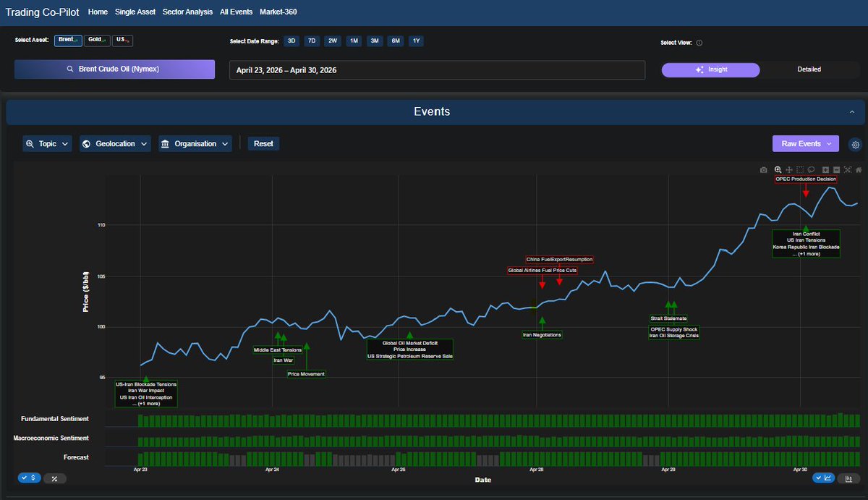Image resolution: width=868 pixels, height=500 pixels.
Task: Select 3M date range
Action: click(x=375, y=41)
